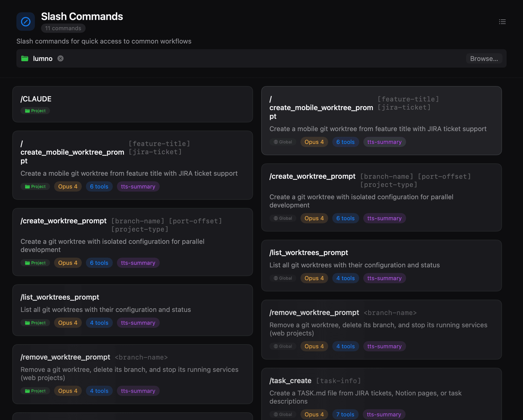This screenshot has height=420, width=523.
Task: Click the green lumno folder icon
Action: (25, 59)
